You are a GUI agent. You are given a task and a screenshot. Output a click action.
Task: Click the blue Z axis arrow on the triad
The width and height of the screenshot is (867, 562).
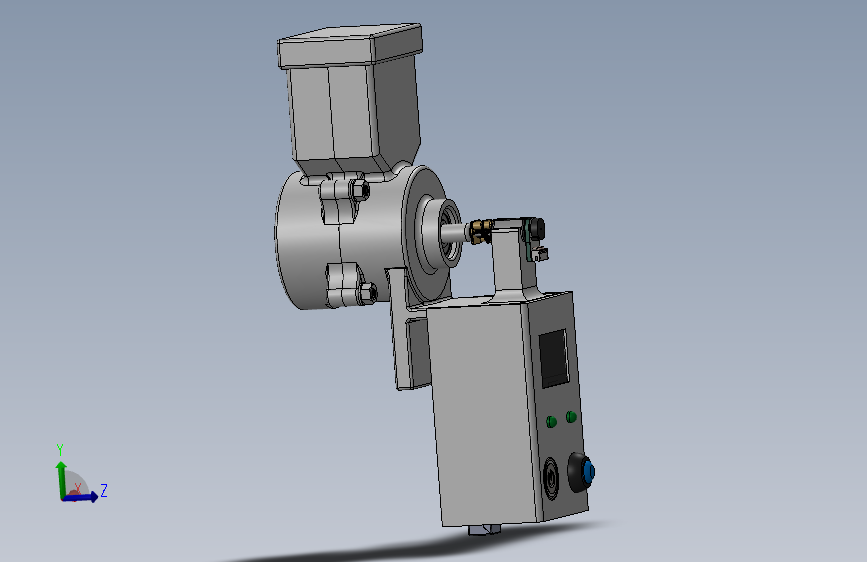(81, 497)
